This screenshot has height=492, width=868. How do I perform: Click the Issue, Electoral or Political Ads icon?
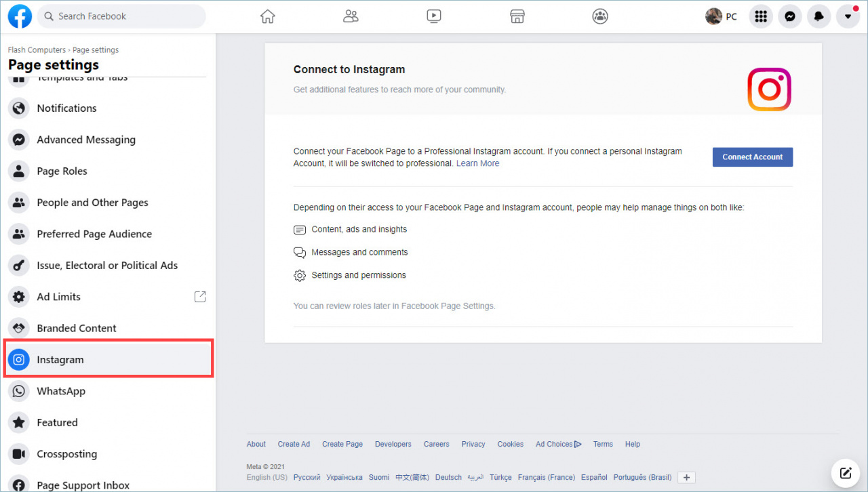[19, 266]
